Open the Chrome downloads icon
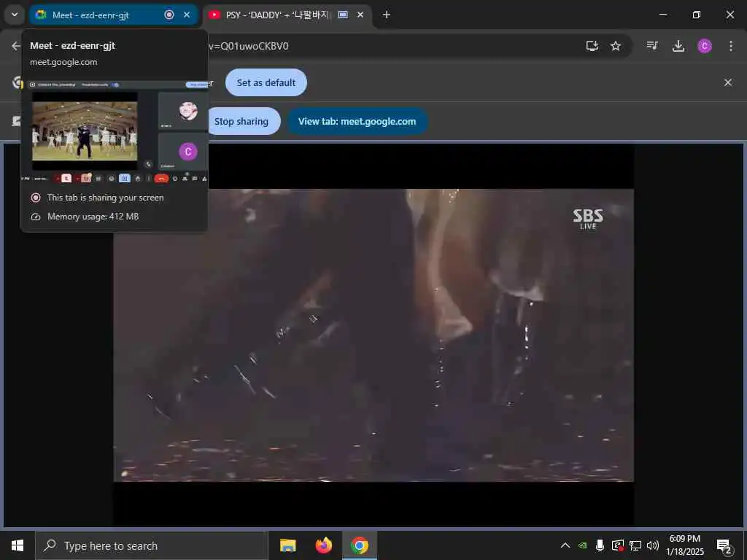Image resolution: width=747 pixels, height=560 pixels. (x=678, y=46)
